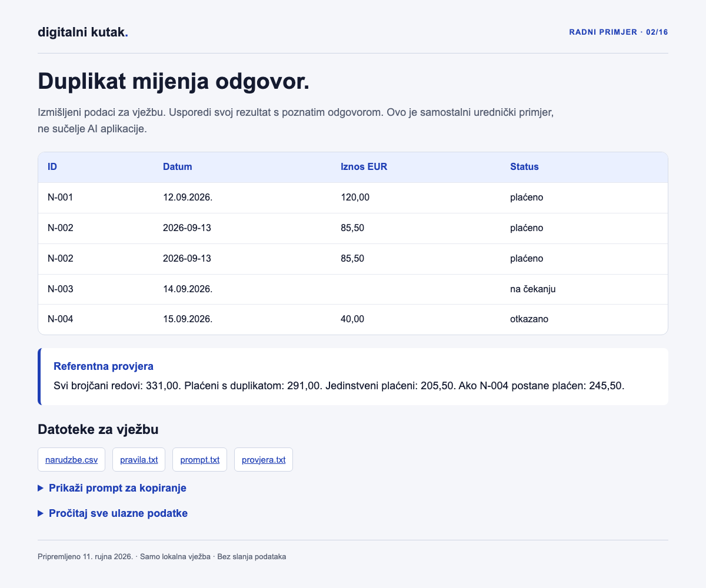Select the N-003 ID cell
Screen dimensions: 706x588
pyautogui.click(x=96, y=289)
